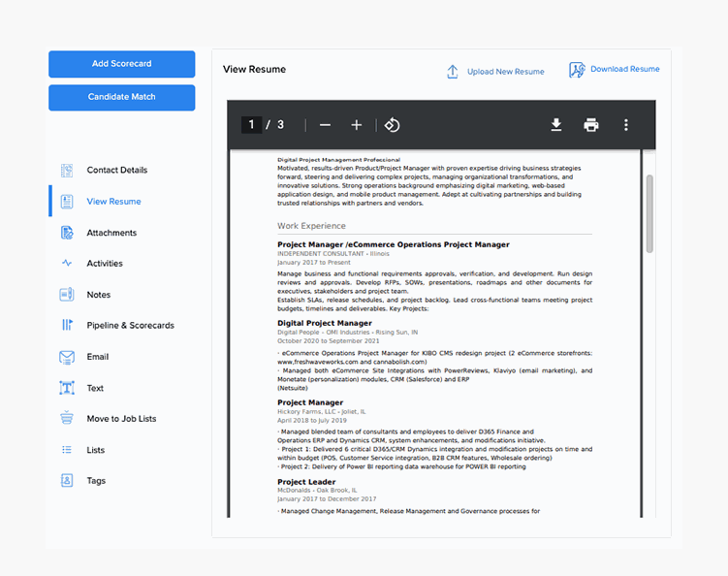Click 'McDonalds - Oak Brook, IL' text
The width and height of the screenshot is (728, 576).
point(317,490)
